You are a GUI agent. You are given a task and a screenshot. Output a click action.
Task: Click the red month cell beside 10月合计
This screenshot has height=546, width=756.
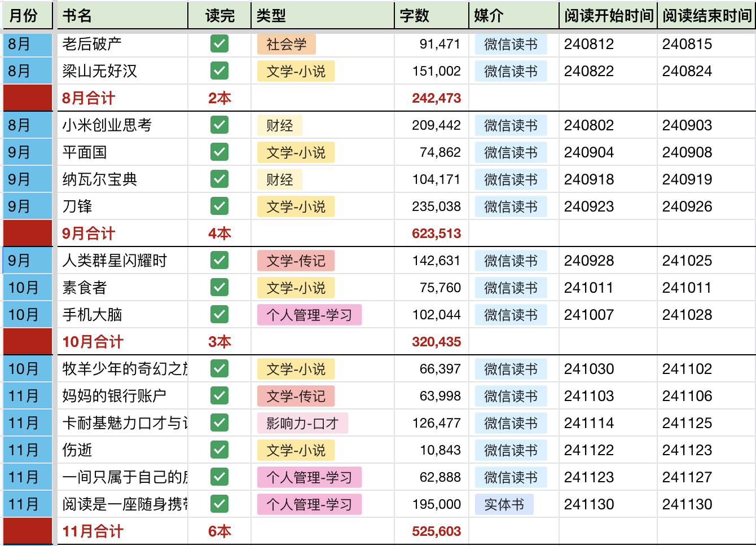coord(28,342)
